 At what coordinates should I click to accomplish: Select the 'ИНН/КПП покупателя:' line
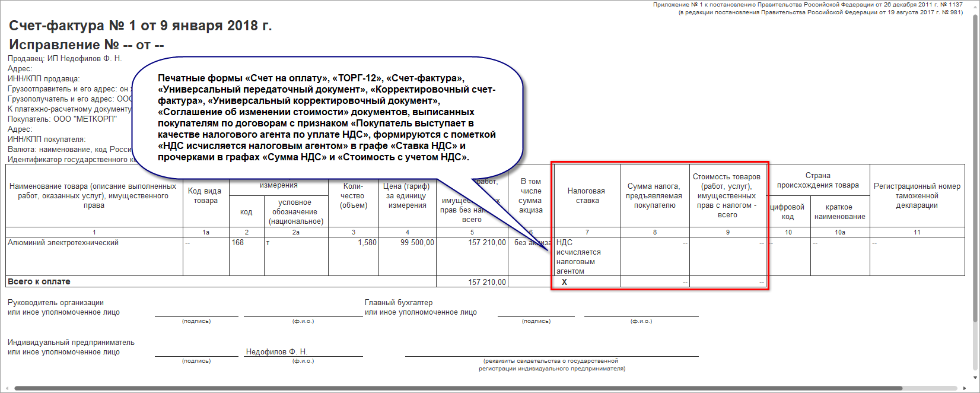46,139
